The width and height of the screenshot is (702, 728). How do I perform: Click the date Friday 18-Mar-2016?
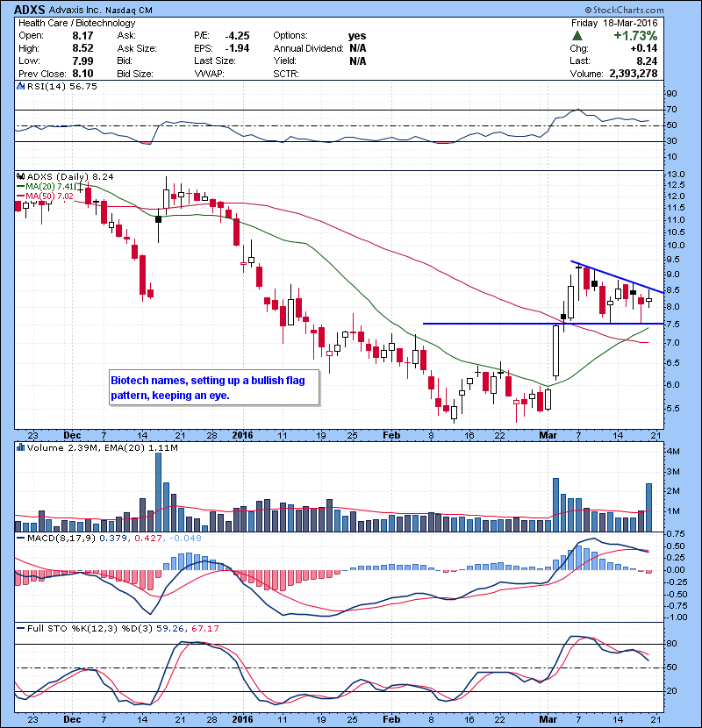[x=614, y=23]
